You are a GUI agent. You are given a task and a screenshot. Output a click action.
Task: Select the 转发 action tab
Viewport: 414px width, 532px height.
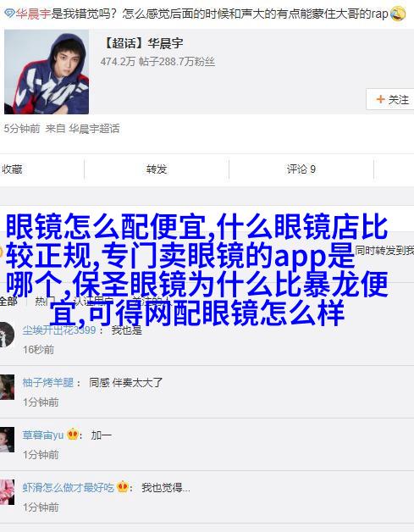tap(157, 169)
